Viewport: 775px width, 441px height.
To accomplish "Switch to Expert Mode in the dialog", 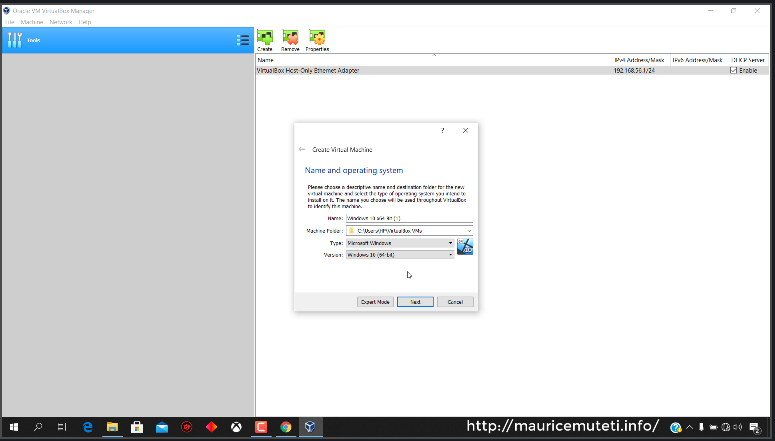I will (375, 302).
